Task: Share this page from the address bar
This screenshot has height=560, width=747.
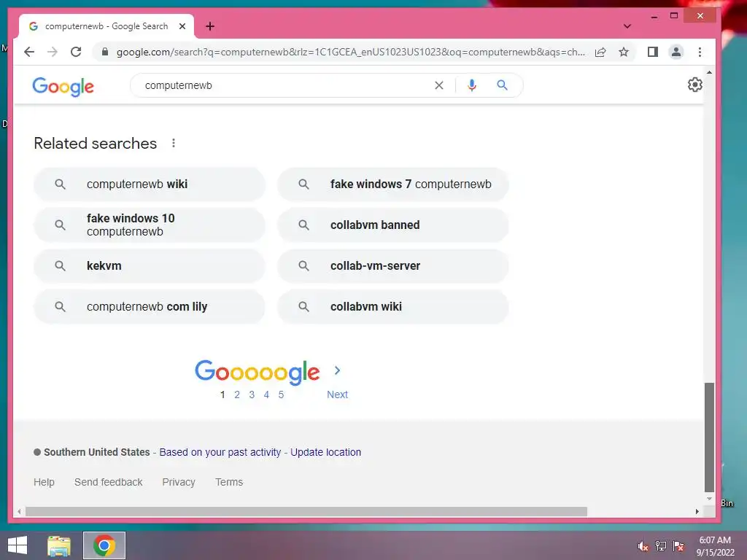Action: (600, 52)
